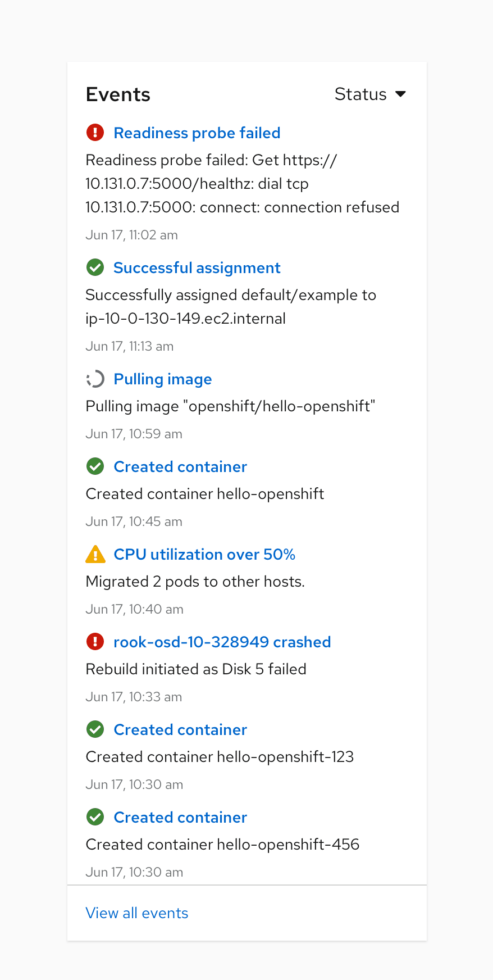Screen dimensions: 493x980
Task: Click green check icon for the 10:45 am event
Action: click(x=95, y=466)
